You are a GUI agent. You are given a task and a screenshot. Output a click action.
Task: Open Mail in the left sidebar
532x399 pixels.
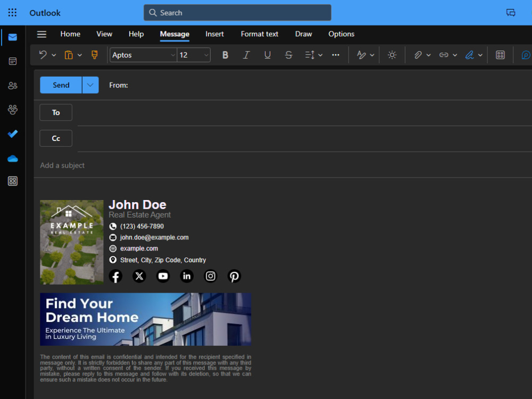point(13,37)
